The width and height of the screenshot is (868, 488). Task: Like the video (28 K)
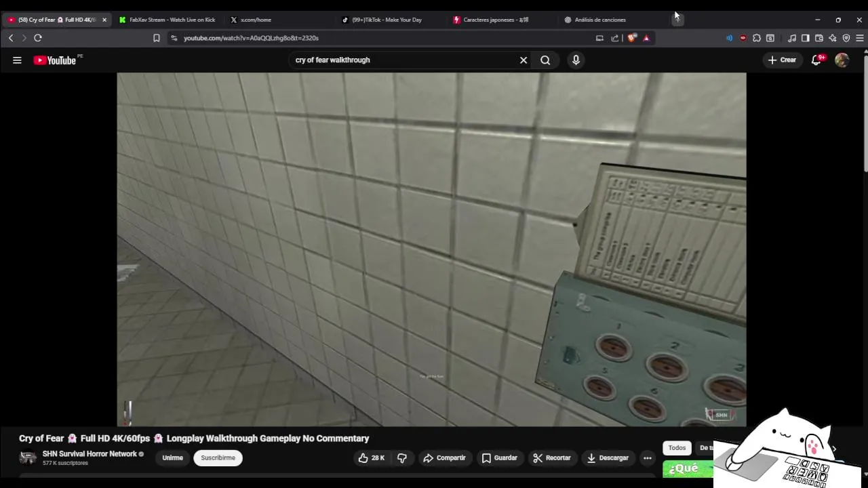coord(371,458)
